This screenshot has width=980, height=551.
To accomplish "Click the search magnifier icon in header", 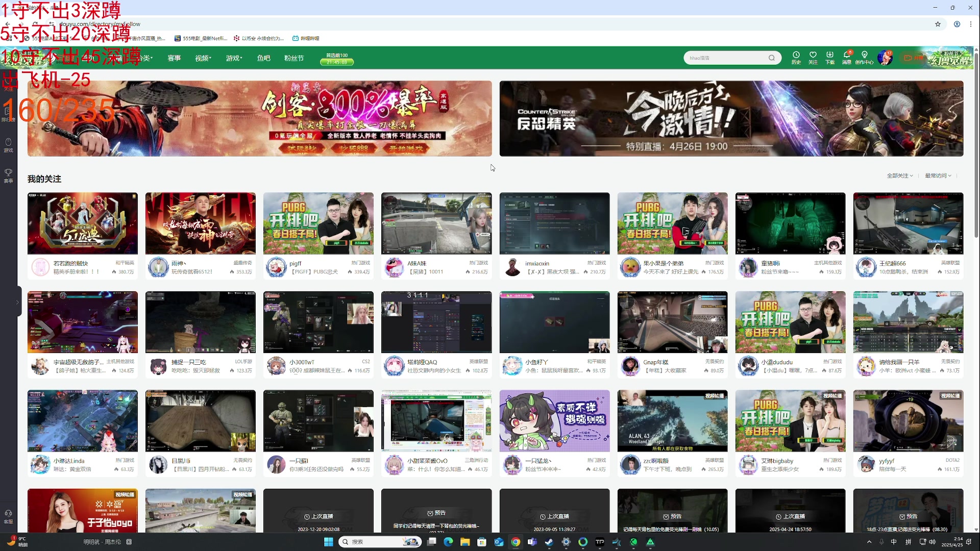I will point(772,58).
